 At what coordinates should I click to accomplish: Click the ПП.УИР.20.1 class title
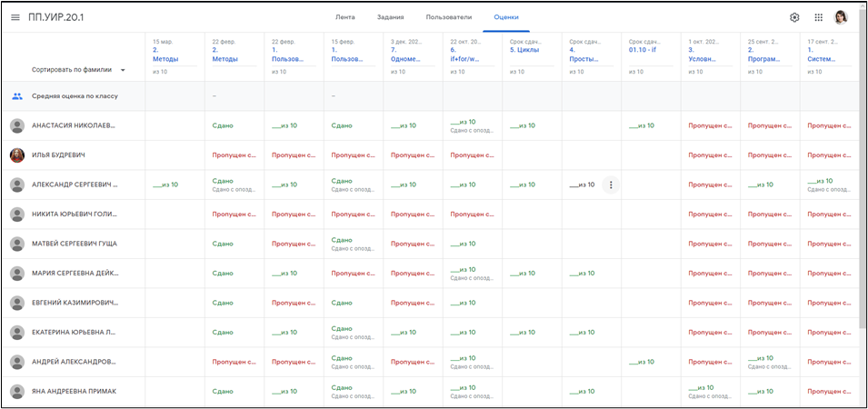click(56, 17)
